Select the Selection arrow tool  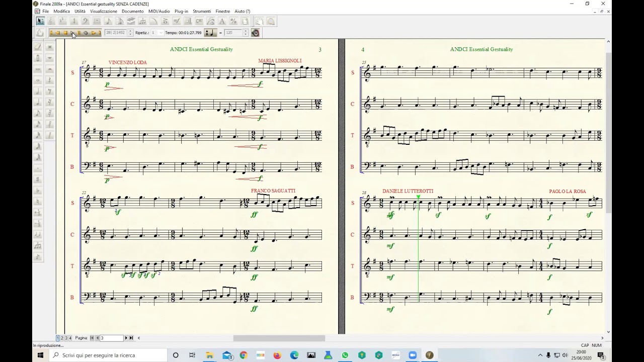[x=40, y=21]
